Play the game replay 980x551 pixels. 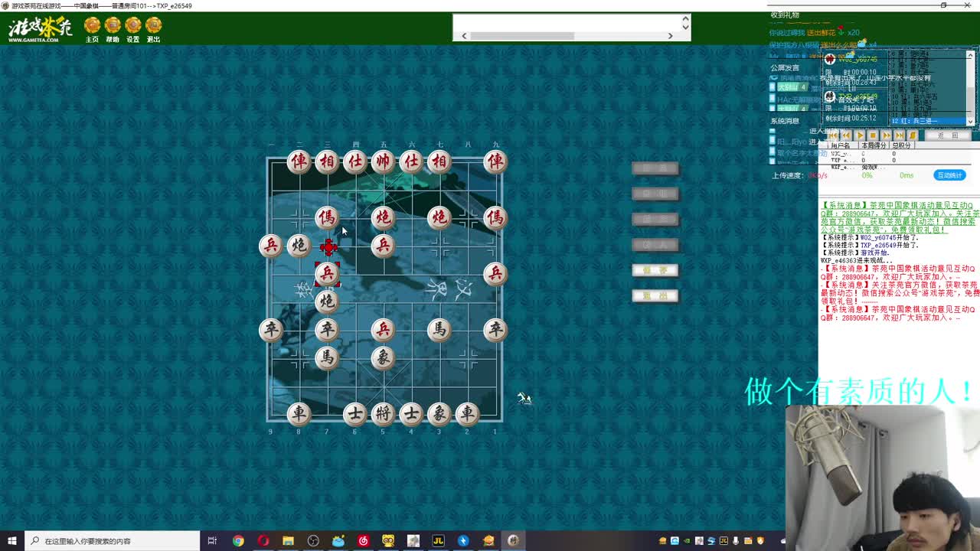pos(859,135)
